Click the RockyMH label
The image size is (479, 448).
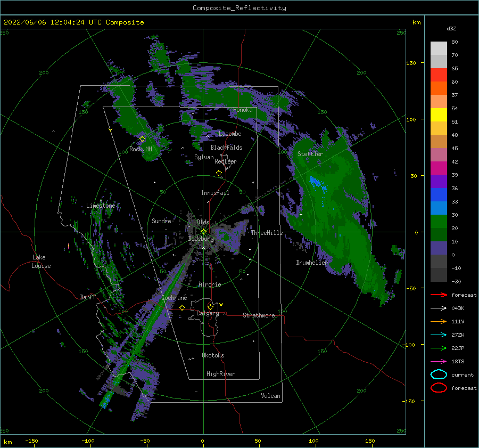click(141, 149)
